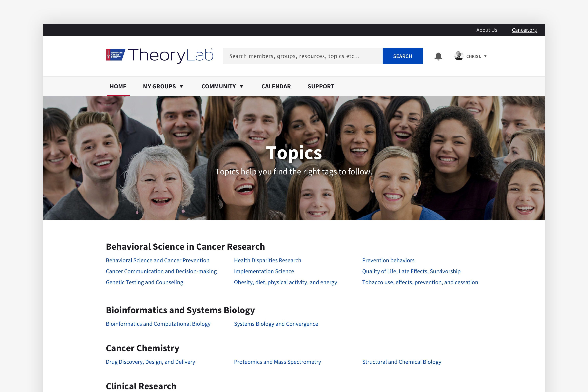Select Genetic Testing and Counseling topic
Viewport: 588px width, 392px height.
point(144,282)
